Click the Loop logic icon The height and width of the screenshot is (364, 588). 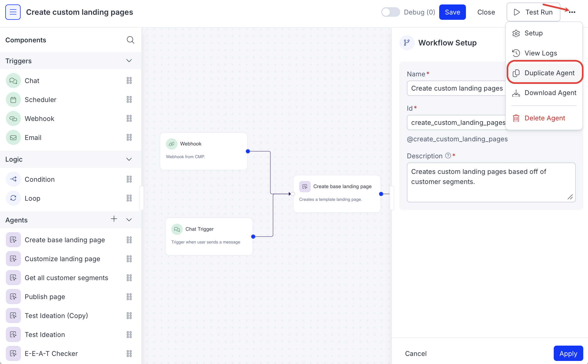[13, 198]
